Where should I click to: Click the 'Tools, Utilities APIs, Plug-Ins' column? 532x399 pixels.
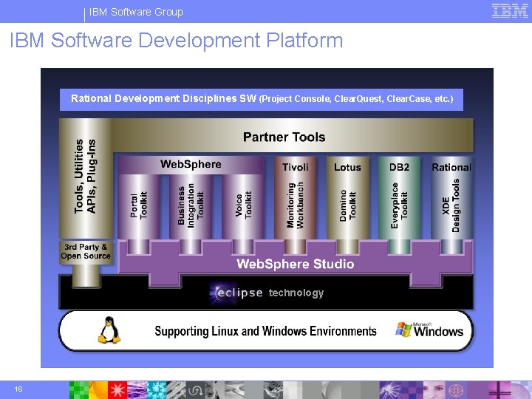tap(86, 178)
